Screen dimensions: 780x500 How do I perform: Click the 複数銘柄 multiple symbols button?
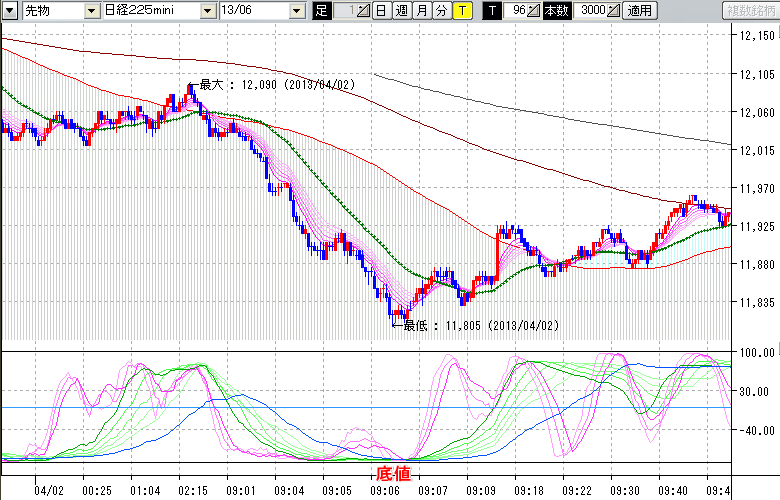pyautogui.click(x=749, y=11)
